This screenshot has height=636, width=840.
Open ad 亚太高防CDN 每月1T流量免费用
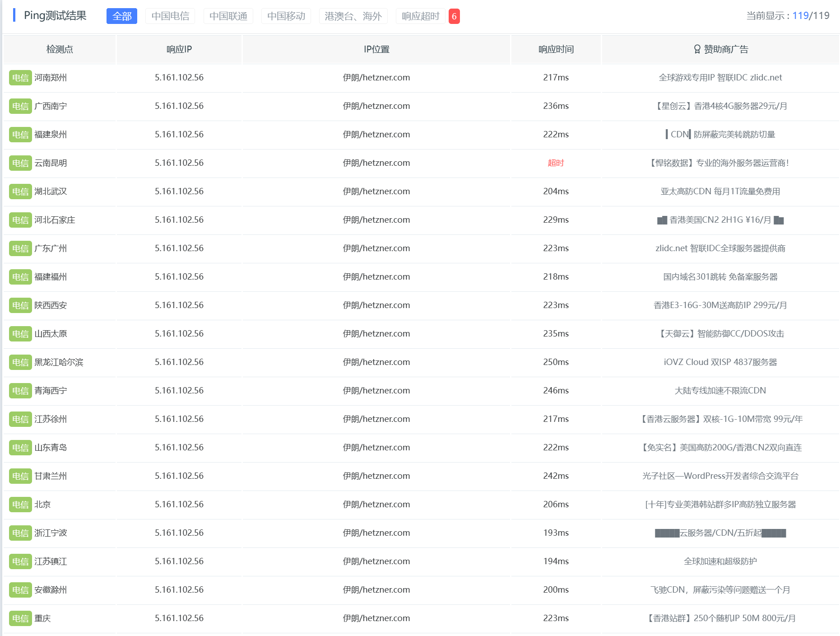tap(720, 191)
